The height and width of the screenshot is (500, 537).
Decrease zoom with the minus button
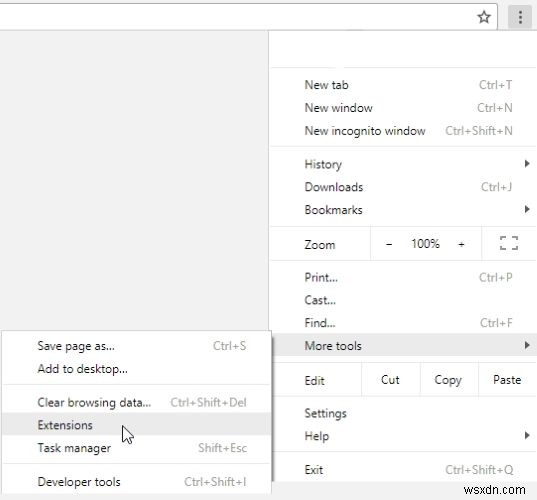(389, 244)
